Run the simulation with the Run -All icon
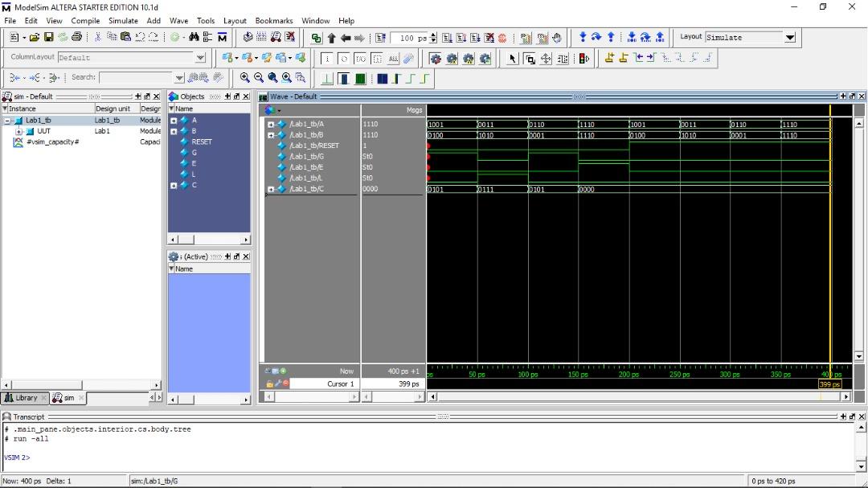 477,37
